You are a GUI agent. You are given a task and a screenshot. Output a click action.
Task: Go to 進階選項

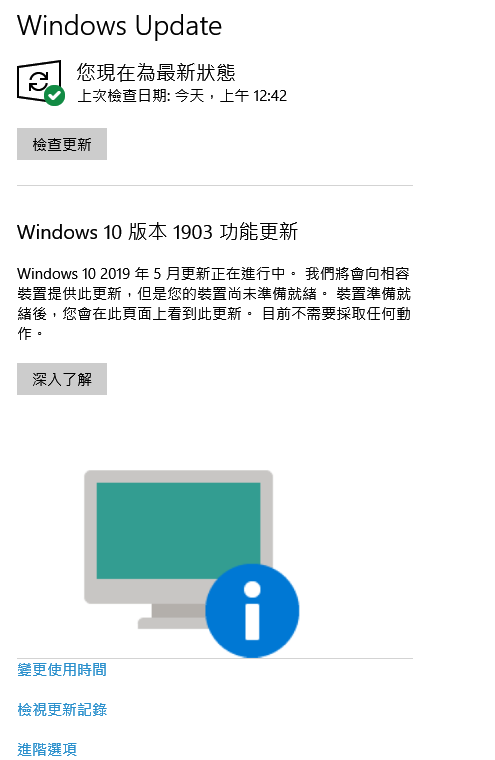[47, 749]
